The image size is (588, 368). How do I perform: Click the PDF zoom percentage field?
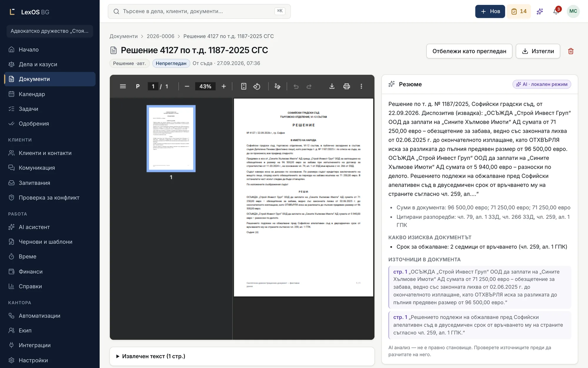(x=205, y=86)
